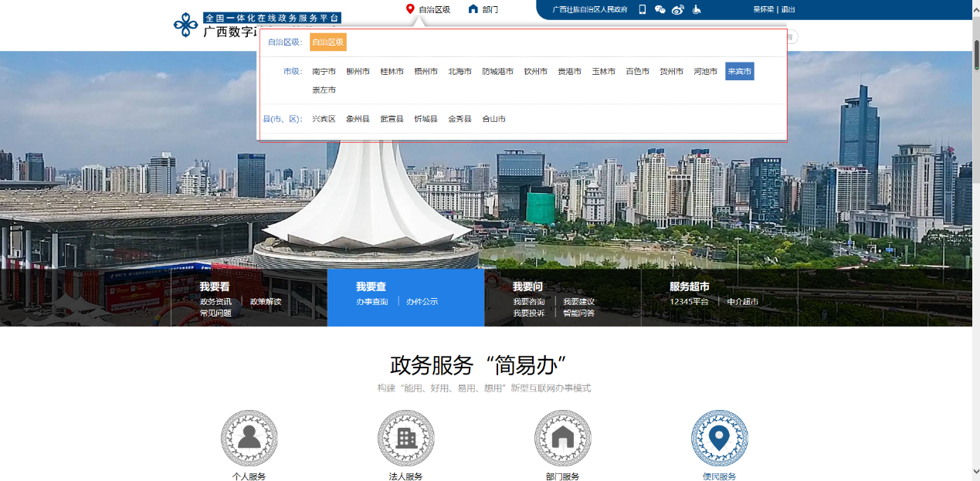Image resolution: width=980 pixels, height=481 pixels.
Task: Open the 法人服务 building icon
Action: point(405,439)
